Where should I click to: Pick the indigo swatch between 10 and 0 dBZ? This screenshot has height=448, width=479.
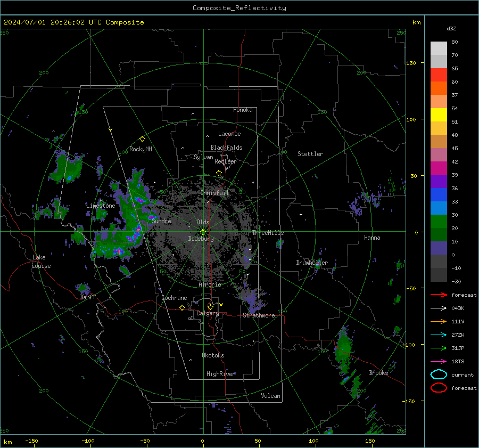tap(439, 248)
